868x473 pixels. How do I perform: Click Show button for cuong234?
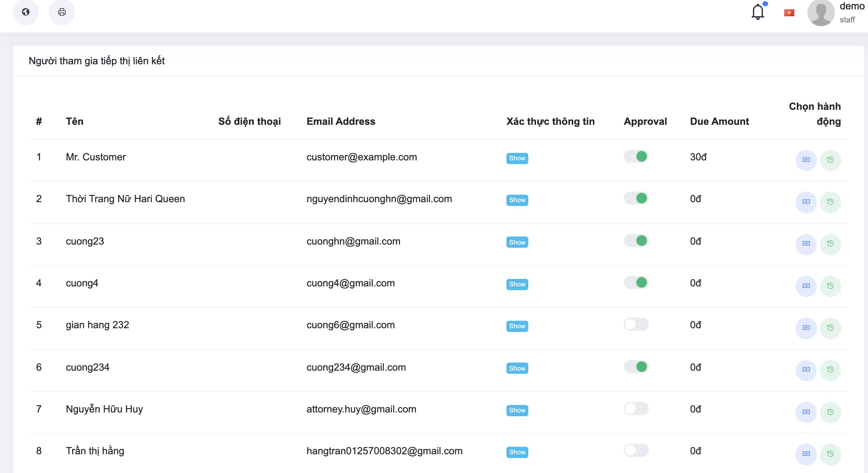tap(517, 368)
